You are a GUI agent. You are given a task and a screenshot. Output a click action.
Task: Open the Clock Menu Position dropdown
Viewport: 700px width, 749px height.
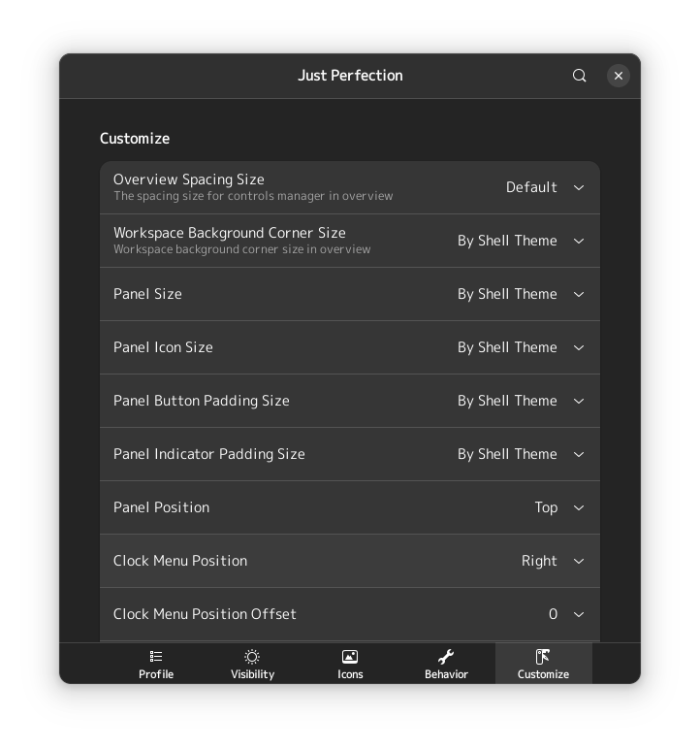(x=578, y=561)
